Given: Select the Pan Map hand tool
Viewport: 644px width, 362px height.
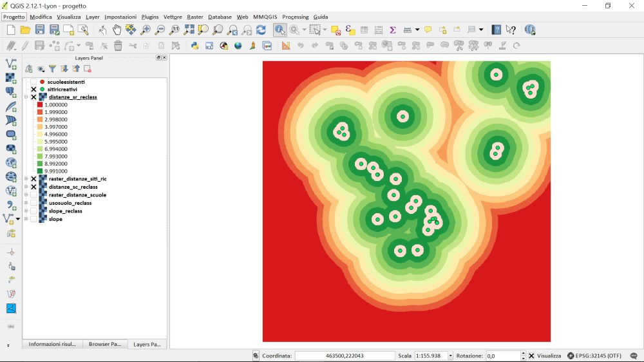Looking at the screenshot, I should [x=117, y=30].
